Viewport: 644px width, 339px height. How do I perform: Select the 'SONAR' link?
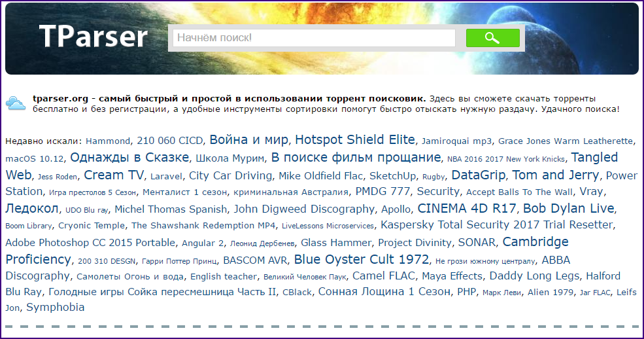[x=477, y=243]
